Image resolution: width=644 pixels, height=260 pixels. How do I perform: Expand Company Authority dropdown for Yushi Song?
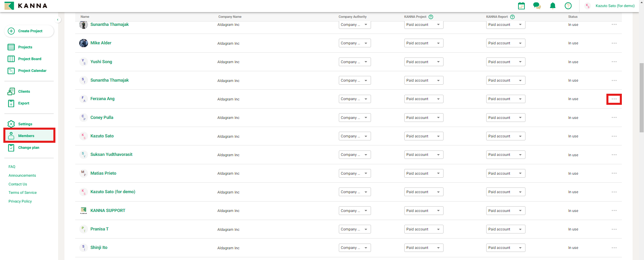click(x=355, y=62)
